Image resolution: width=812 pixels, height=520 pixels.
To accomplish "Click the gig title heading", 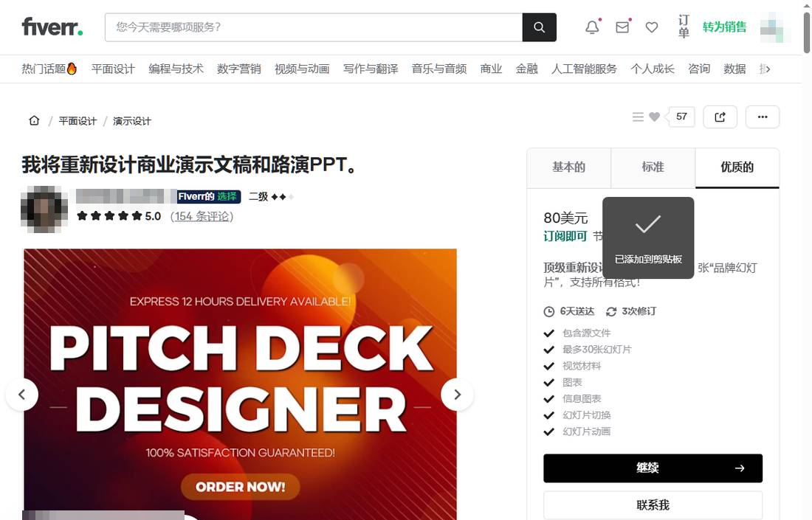I will click(190, 165).
